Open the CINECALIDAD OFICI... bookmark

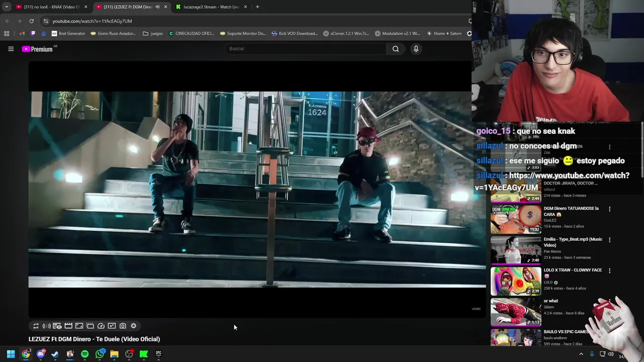coord(191,34)
